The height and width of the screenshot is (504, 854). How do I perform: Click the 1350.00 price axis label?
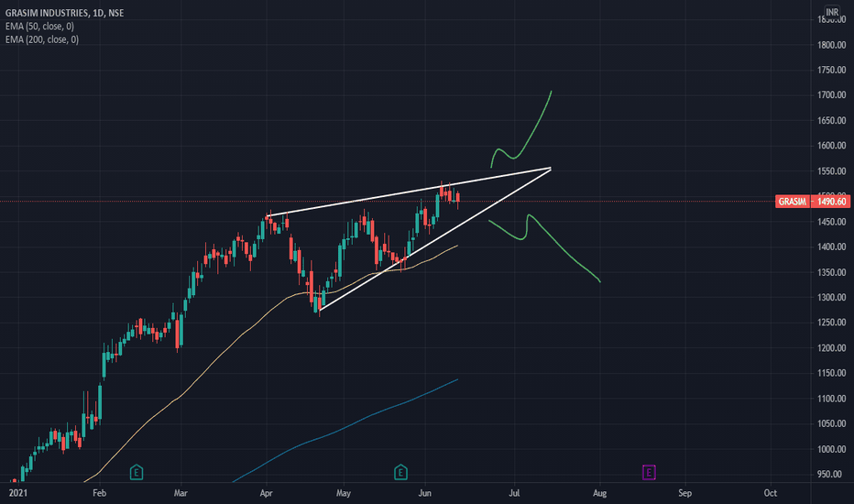832,272
